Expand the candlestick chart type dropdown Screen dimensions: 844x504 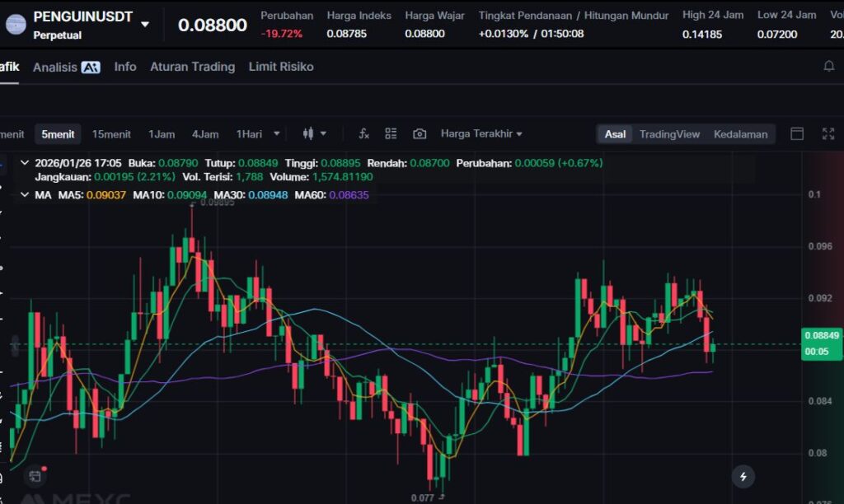[314, 133]
